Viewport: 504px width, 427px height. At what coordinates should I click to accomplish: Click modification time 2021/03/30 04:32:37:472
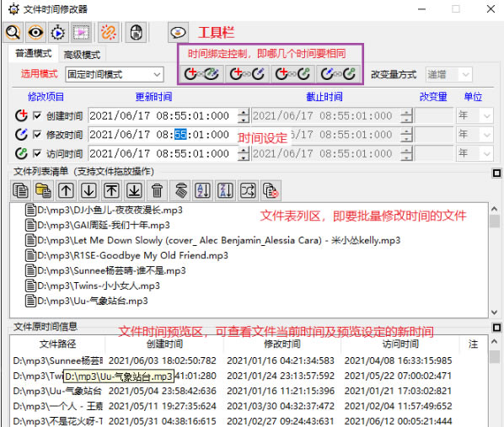[281, 406]
